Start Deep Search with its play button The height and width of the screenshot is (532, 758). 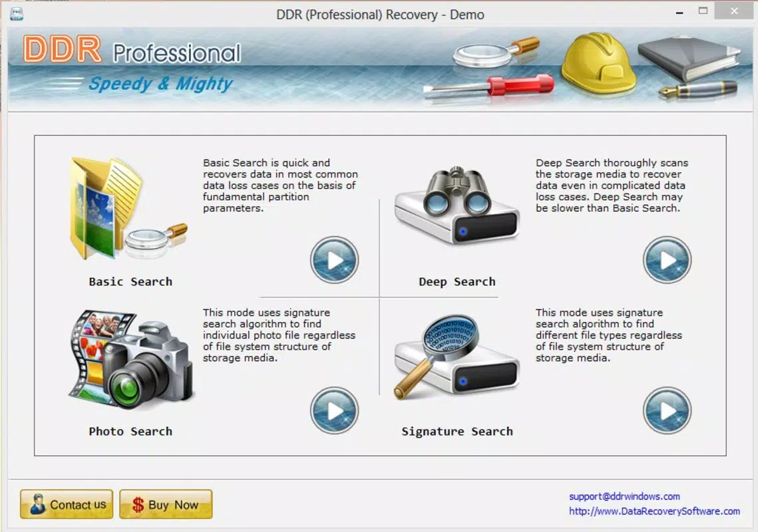pyautogui.click(x=667, y=260)
